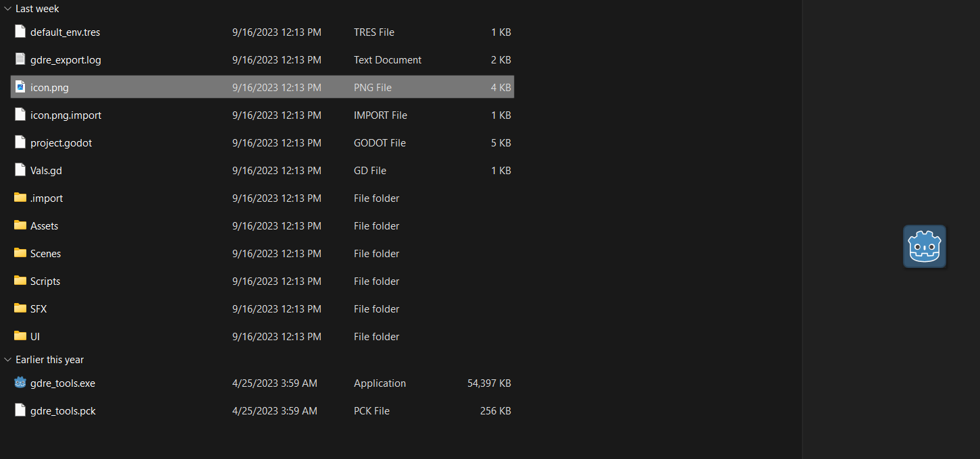Click the gdre_tools.pck file icon
The height and width of the screenshot is (459, 980).
pyautogui.click(x=20, y=410)
